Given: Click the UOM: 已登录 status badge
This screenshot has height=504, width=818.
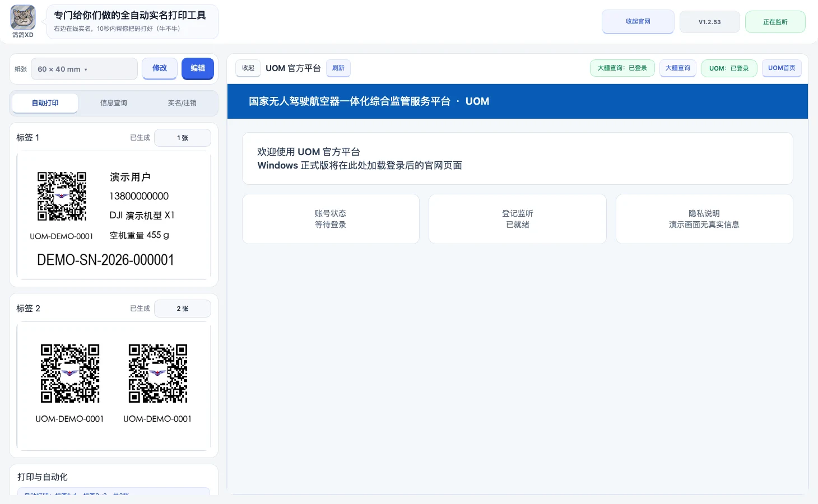Looking at the screenshot, I should (729, 68).
